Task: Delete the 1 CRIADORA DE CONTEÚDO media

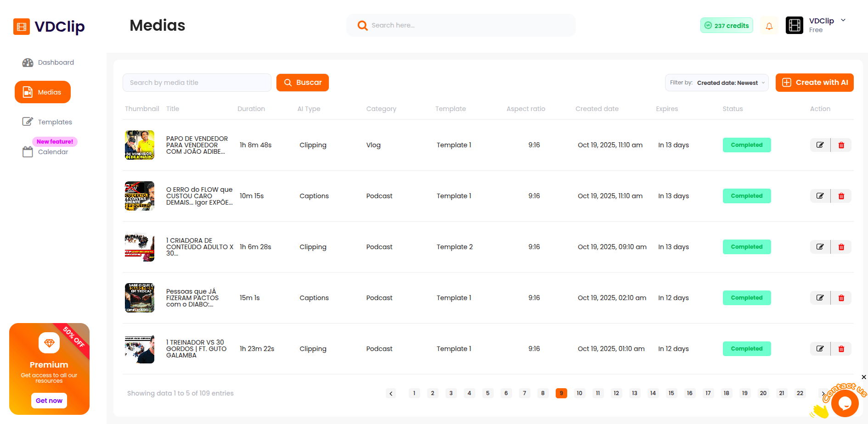Action: 841,247
